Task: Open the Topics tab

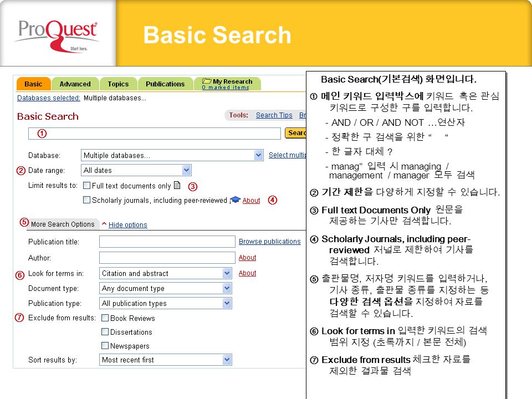Action: tap(118, 84)
